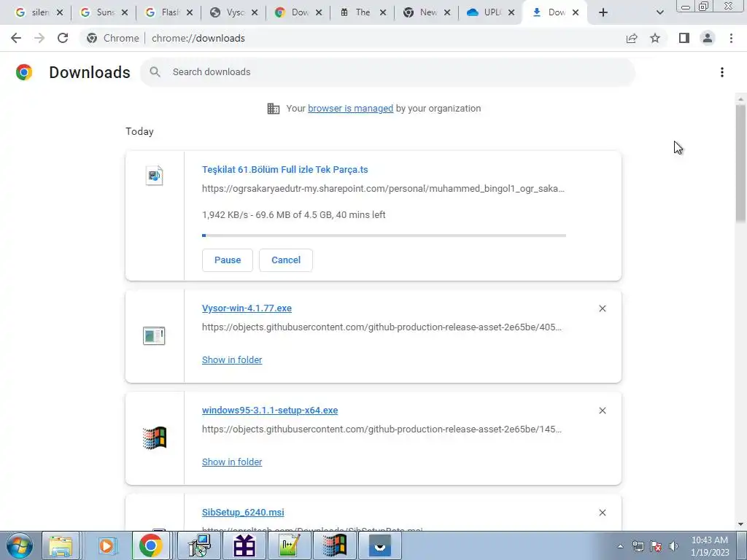Reload the downloads page
Viewport: 747px width, 560px height.
tap(63, 38)
